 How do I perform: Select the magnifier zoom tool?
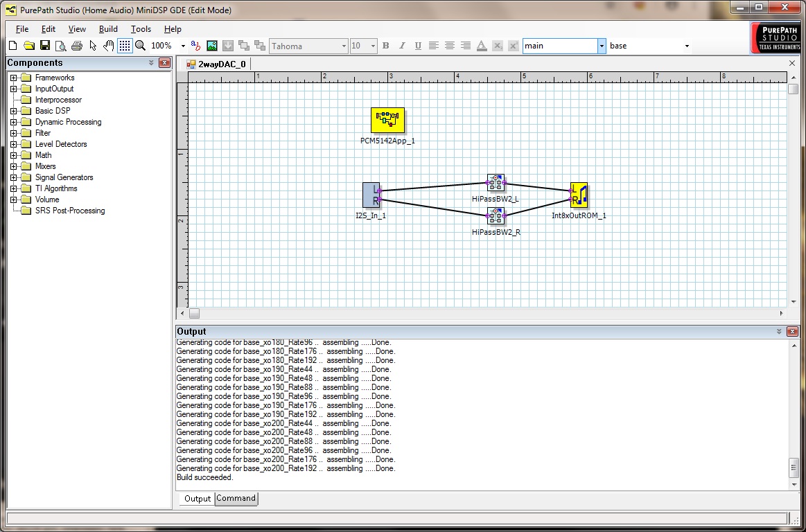click(140, 46)
